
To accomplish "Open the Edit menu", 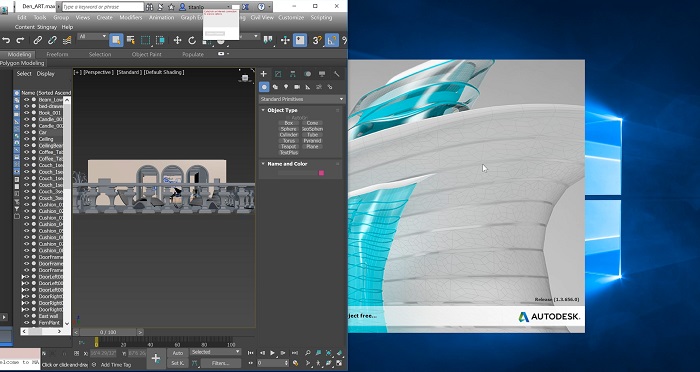I will [x=21, y=17].
